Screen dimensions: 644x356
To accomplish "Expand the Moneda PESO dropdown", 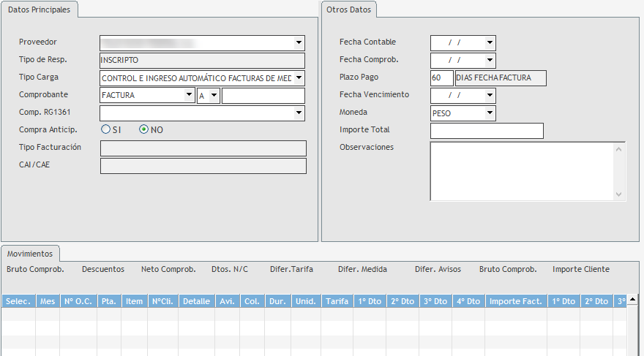I will (490, 113).
